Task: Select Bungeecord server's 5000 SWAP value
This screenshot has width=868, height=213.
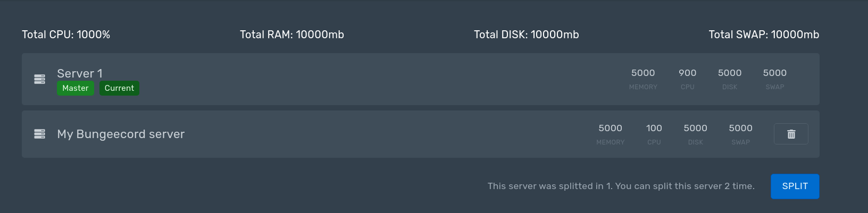Action: (x=740, y=128)
